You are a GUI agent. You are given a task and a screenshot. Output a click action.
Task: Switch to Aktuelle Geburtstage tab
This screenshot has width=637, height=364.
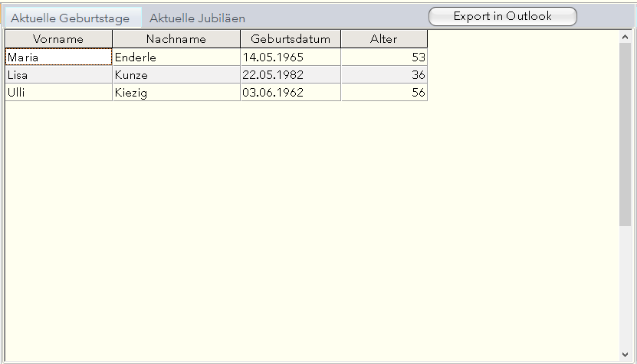70,18
